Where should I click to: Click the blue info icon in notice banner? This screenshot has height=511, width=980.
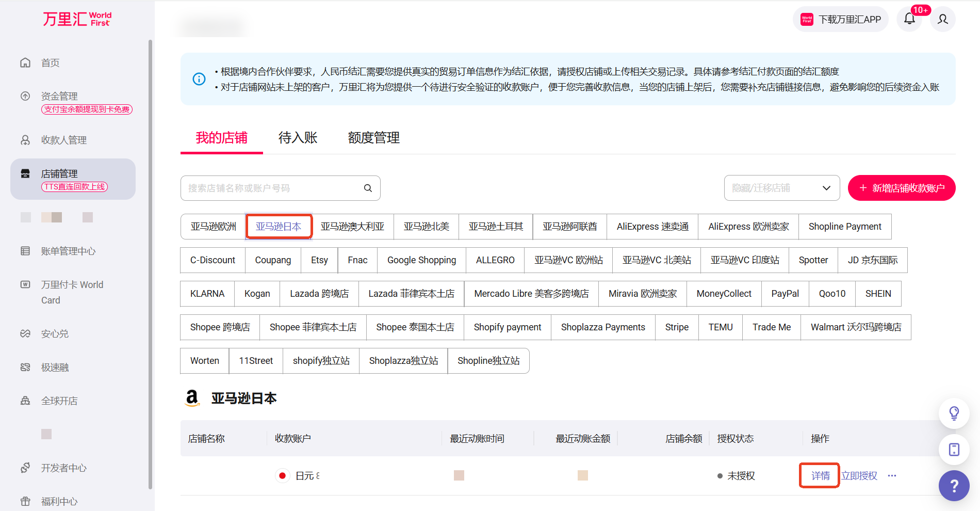199,79
